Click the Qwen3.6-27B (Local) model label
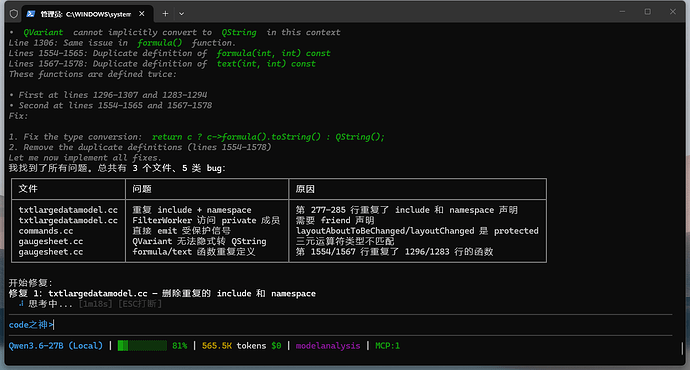The image size is (690, 370). tap(56, 346)
